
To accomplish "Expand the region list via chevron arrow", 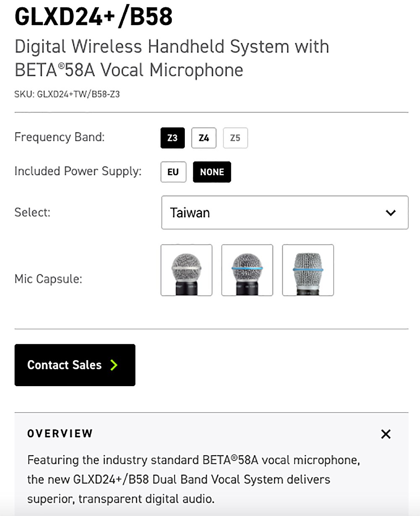I will [x=391, y=213].
